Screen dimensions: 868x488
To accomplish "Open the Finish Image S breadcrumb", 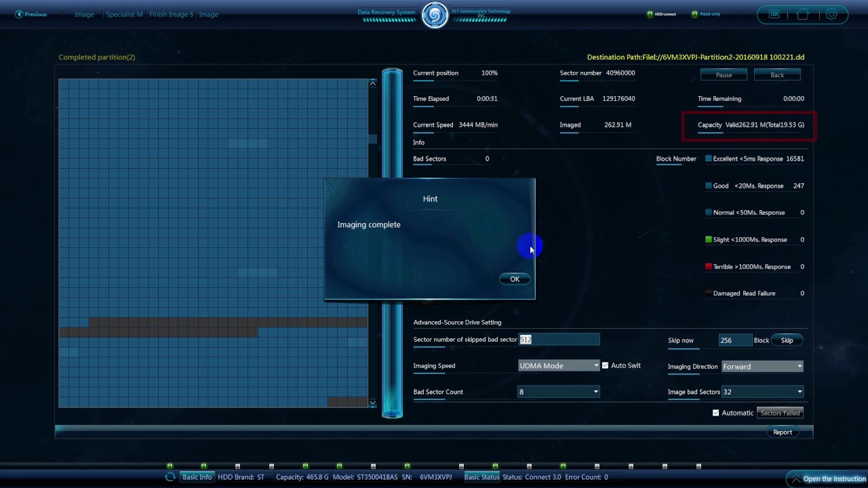I will pos(171,14).
